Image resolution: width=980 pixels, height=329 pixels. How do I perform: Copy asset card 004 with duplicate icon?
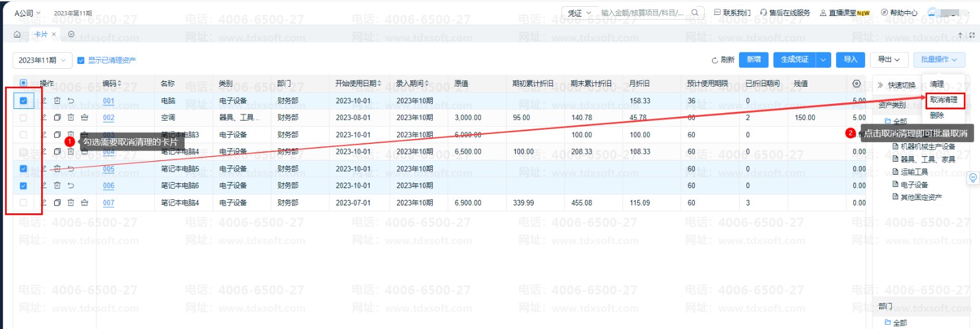click(x=57, y=151)
